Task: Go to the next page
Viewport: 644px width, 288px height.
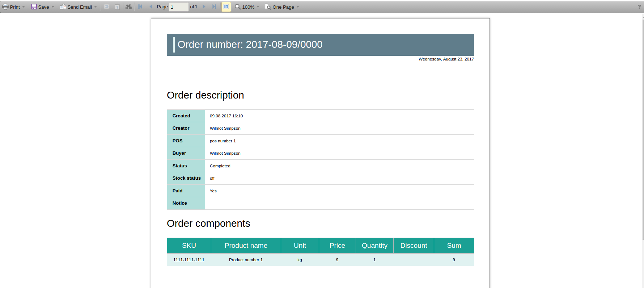Action: point(204,7)
